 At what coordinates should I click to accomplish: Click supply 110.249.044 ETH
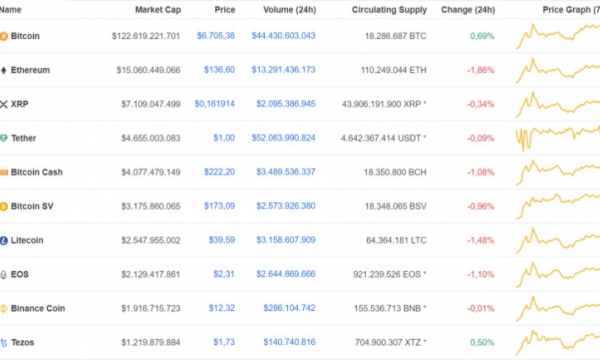pos(393,70)
